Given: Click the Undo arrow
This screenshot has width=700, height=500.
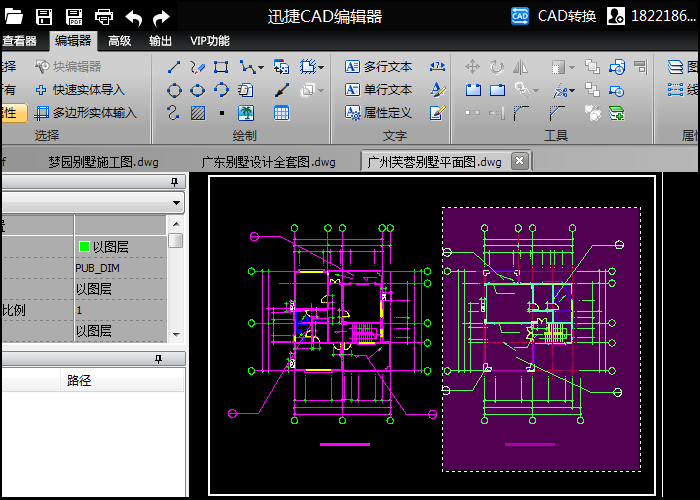Looking at the screenshot, I should coord(133,17).
